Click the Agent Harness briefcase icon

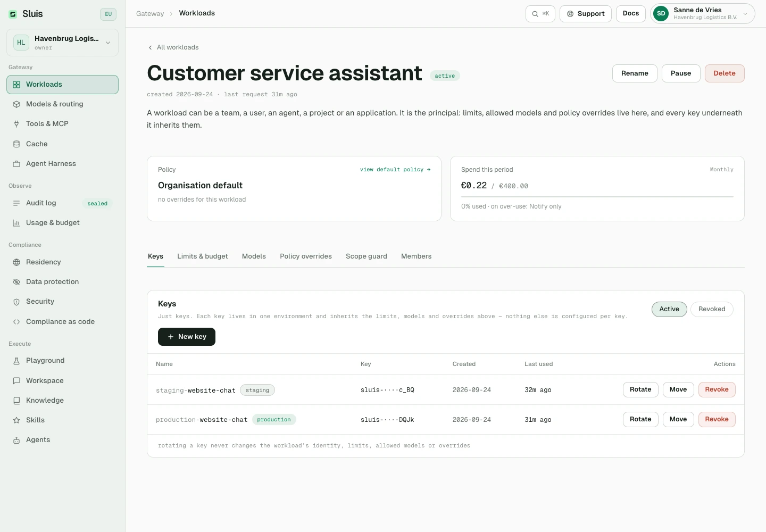(16, 164)
